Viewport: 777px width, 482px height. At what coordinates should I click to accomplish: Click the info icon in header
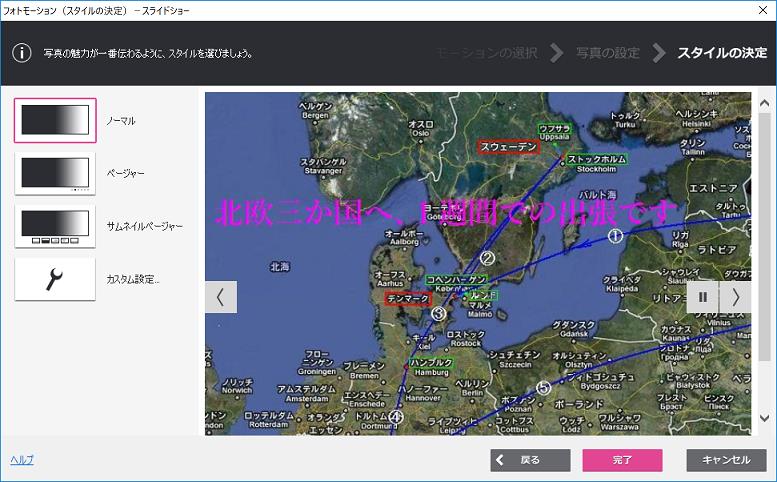tap(22, 53)
